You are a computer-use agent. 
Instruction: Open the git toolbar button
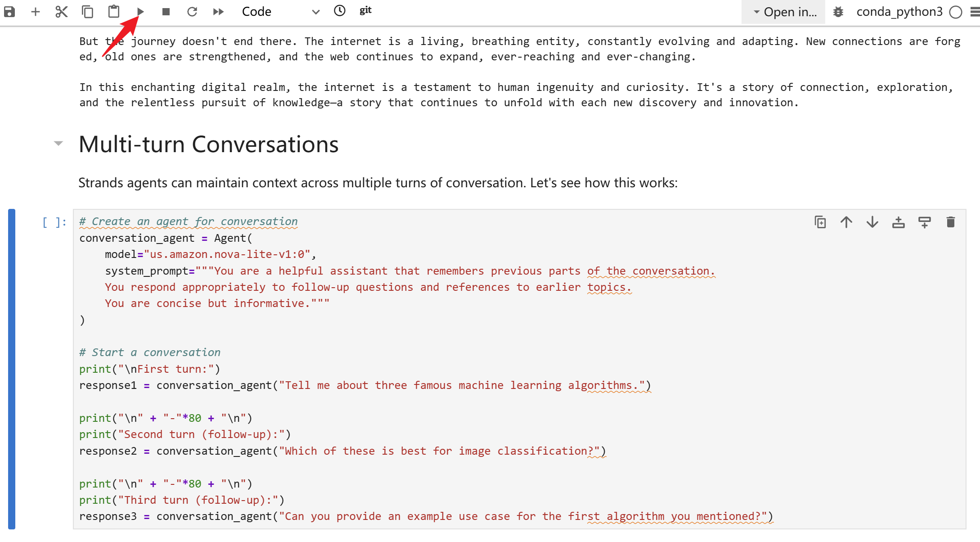click(365, 10)
